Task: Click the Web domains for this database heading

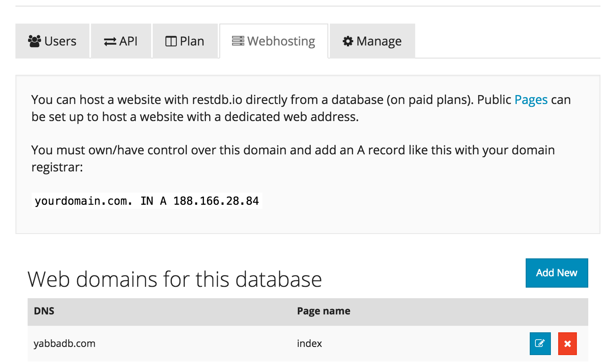Action: coord(175,279)
